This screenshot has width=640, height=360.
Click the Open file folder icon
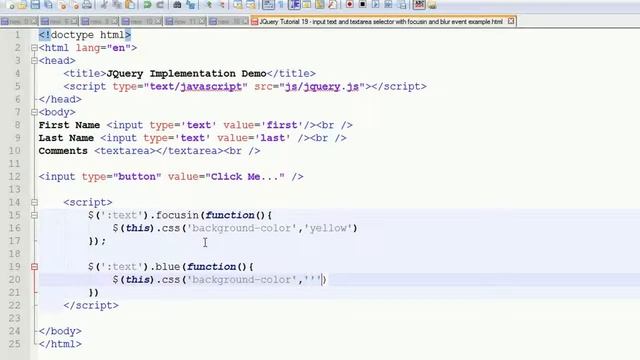22,5
